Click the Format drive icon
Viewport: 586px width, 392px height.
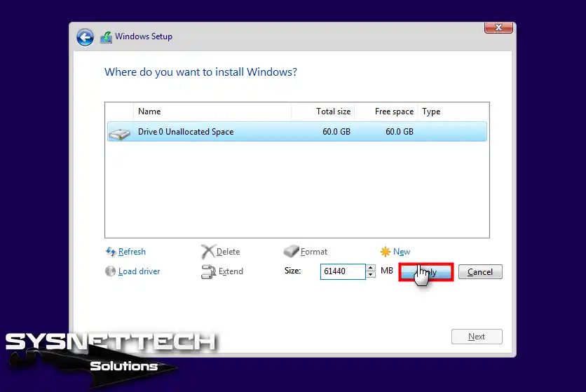(292, 252)
